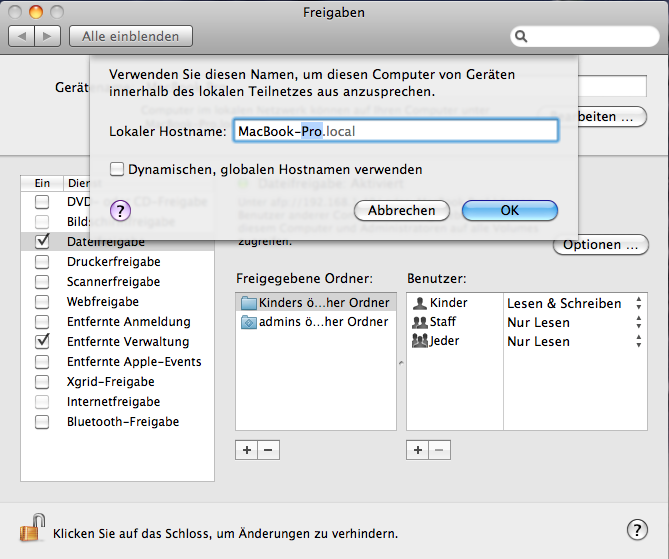The image size is (669, 559).
Task: Click the group icon for Staff
Action: tap(420, 322)
